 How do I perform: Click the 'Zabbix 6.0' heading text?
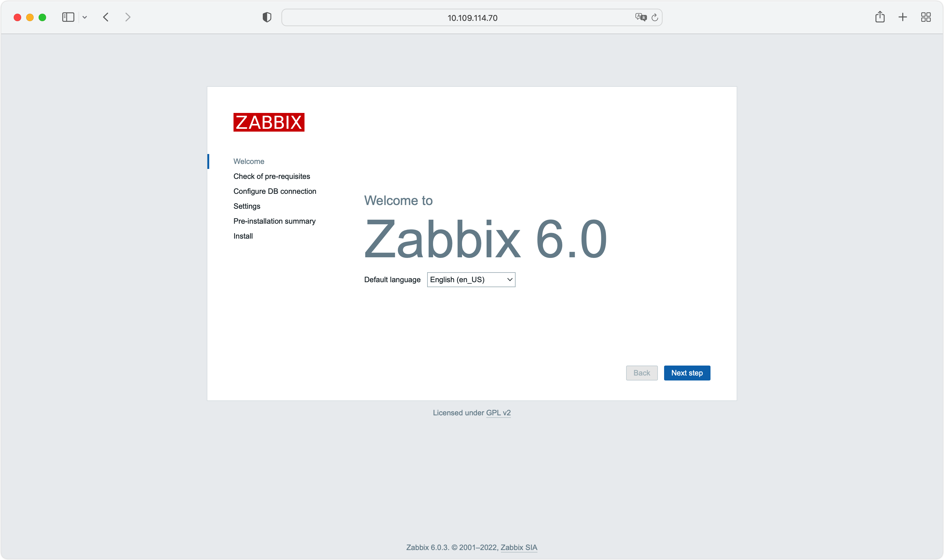[x=486, y=239]
